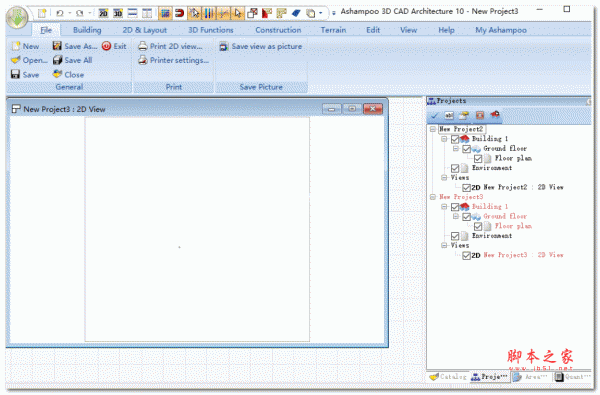Click the checkmark icon in Projects panel toolbar
This screenshot has height=395, width=600.
(x=435, y=115)
